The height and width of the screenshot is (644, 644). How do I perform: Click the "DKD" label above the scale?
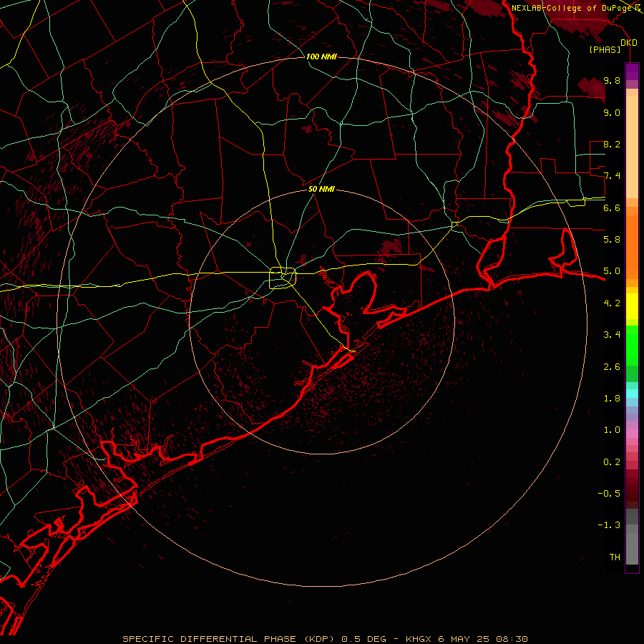(x=628, y=43)
